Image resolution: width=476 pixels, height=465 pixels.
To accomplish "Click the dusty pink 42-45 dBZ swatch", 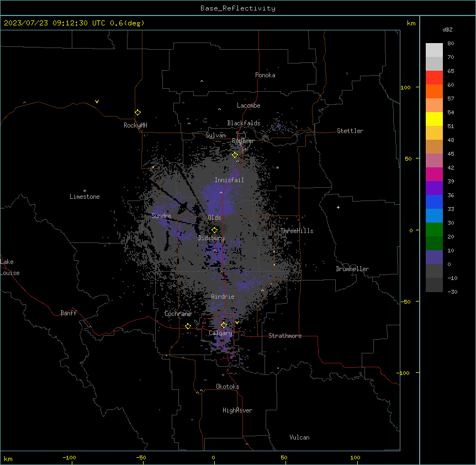I will [434, 161].
